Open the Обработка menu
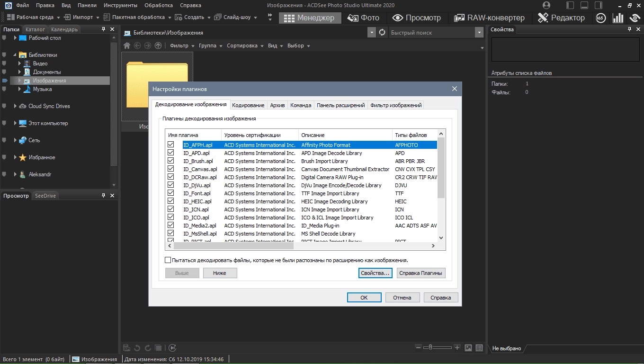644x364 pixels. click(159, 5)
